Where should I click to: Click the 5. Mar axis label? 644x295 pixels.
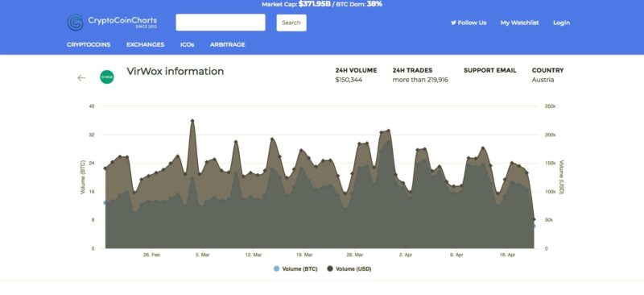(x=203, y=255)
